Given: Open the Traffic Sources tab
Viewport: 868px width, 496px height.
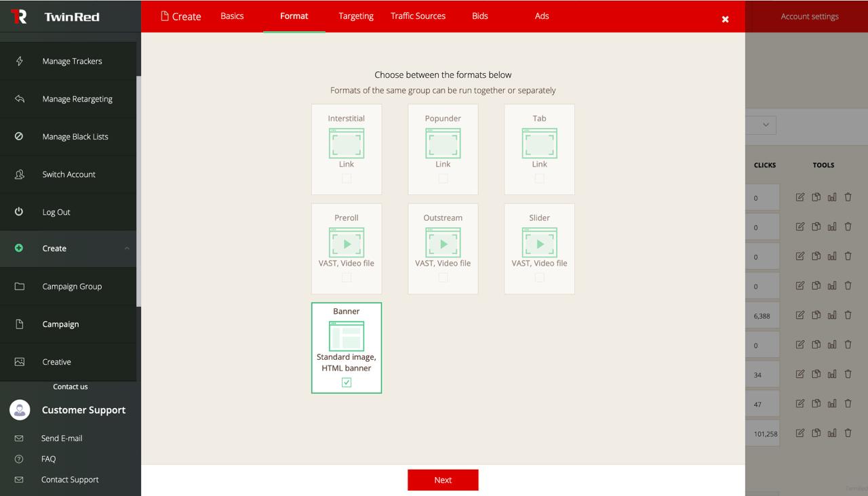Looking at the screenshot, I should [x=418, y=16].
